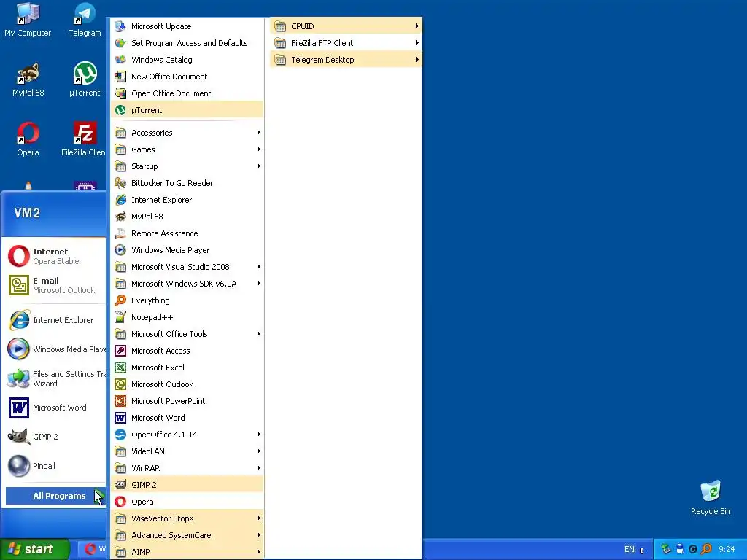The width and height of the screenshot is (747, 560).
Task: Open the CPUID submenu
Action: 346,26
